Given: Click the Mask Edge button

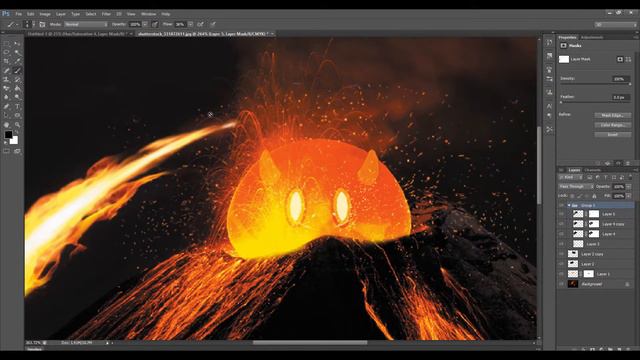Looking at the screenshot, I should click(x=612, y=116).
